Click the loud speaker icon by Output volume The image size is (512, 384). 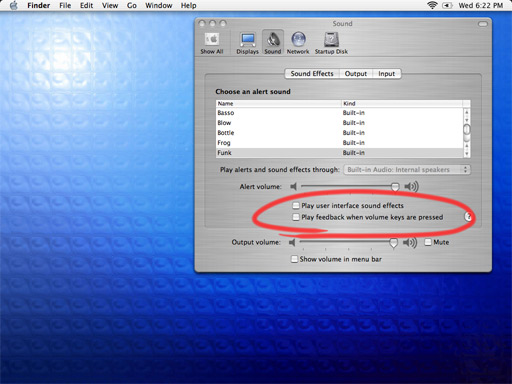410,242
